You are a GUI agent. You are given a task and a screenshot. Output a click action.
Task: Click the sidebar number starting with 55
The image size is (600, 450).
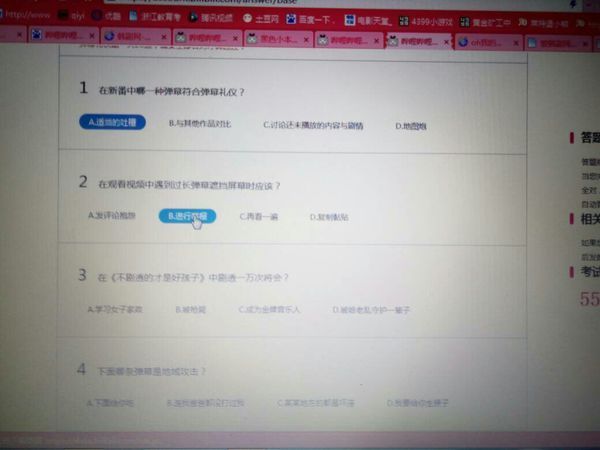pos(590,299)
